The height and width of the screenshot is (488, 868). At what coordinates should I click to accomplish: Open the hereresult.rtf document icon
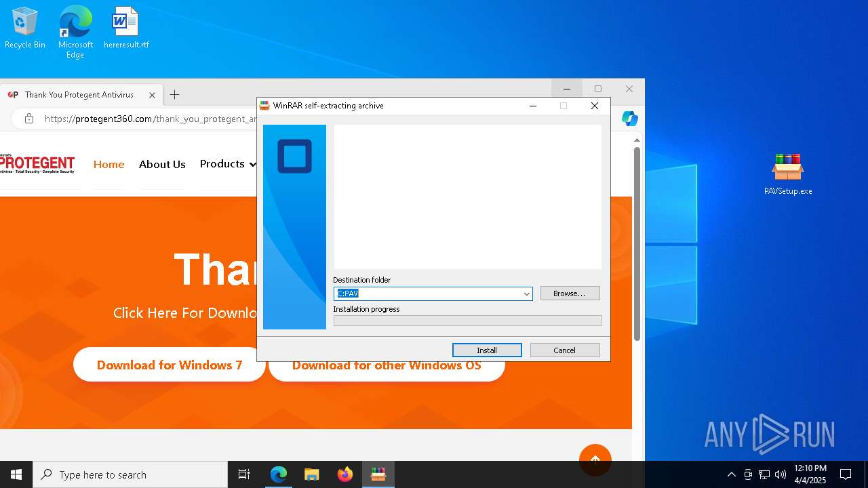pyautogui.click(x=126, y=27)
